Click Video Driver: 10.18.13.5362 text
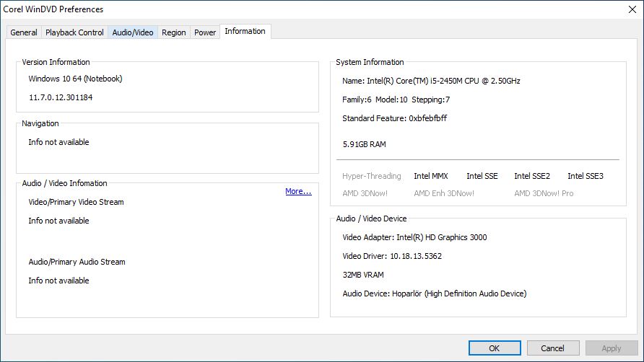This screenshot has width=644, height=362. [392, 256]
